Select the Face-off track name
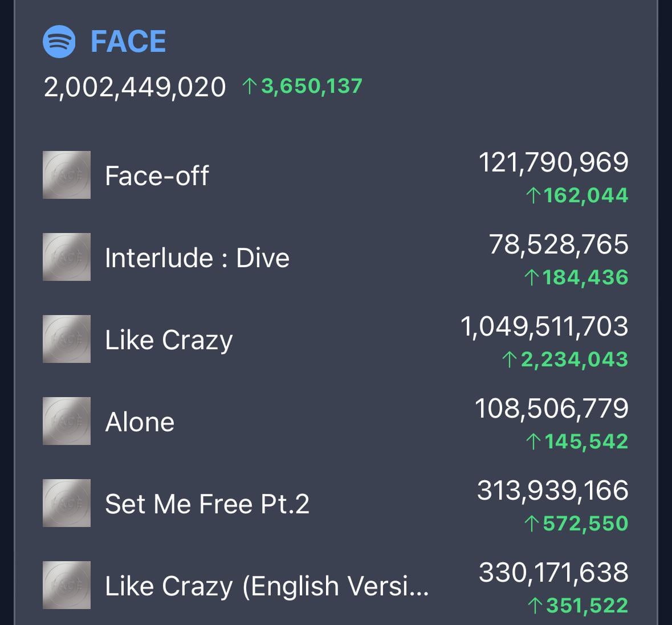 [157, 175]
